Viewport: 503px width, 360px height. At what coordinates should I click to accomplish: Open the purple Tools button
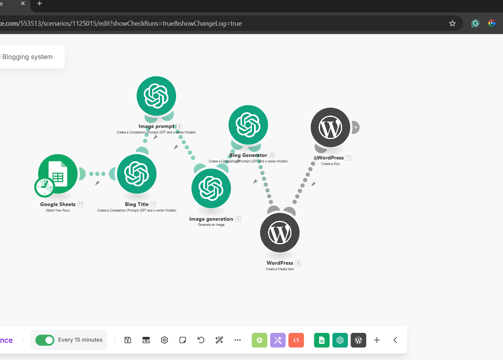click(x=278, y=340)
